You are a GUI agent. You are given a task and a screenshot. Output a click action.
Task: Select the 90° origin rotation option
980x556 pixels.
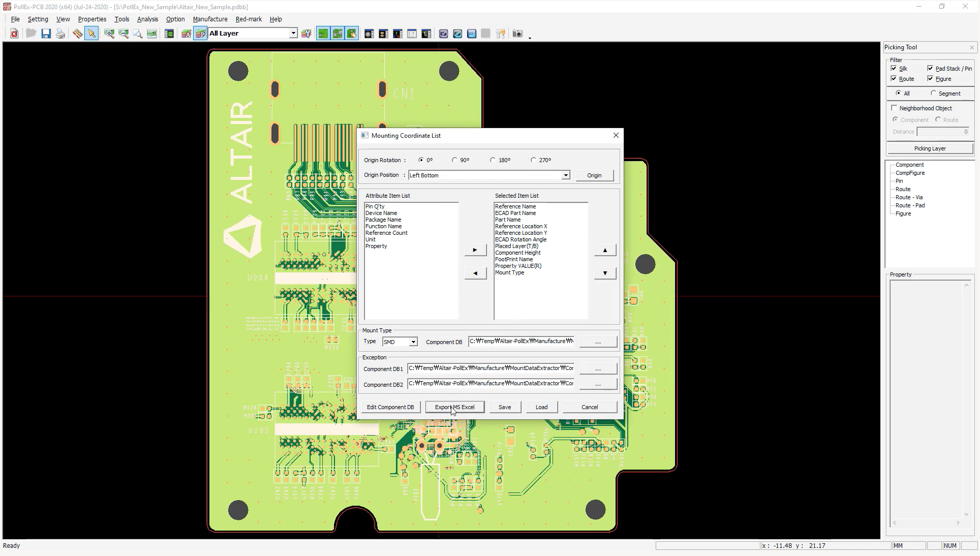[455, 160]
